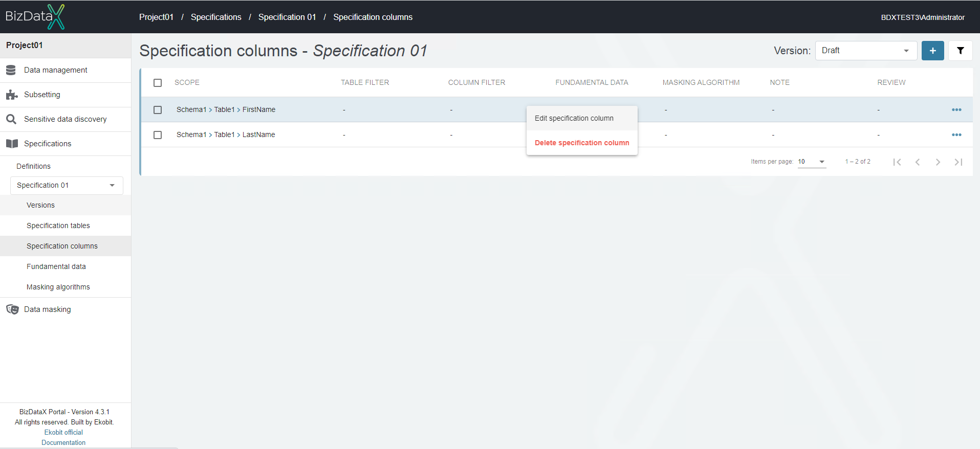Open Versions under Specification 01

tap(66, 205)
